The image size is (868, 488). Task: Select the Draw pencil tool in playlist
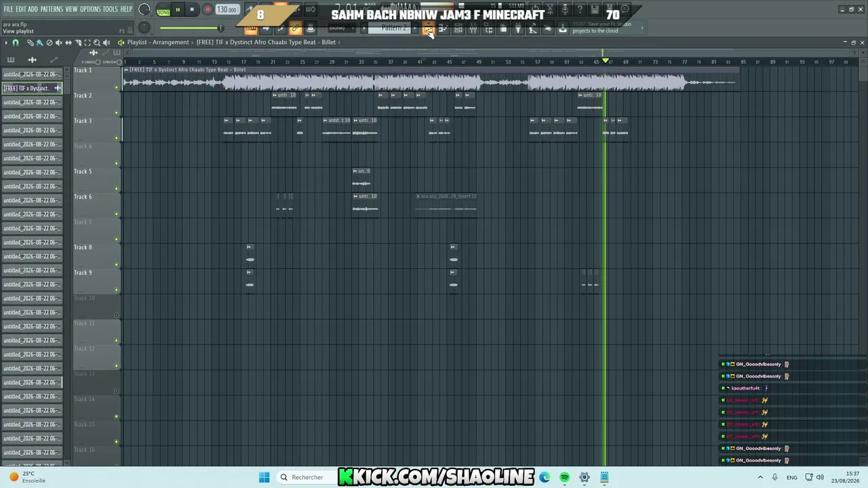[x=30, y=43]
